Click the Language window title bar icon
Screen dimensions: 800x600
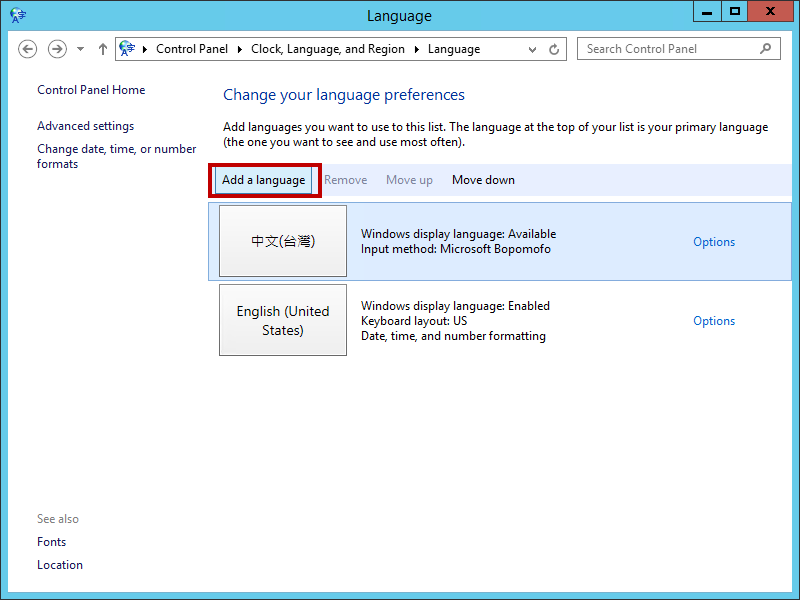[x=18, y=15]
